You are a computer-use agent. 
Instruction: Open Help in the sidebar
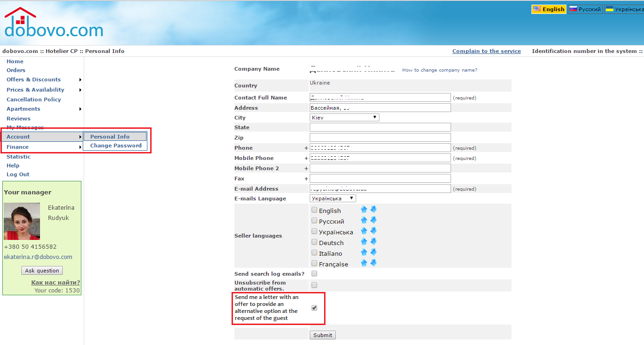[13, 166]
